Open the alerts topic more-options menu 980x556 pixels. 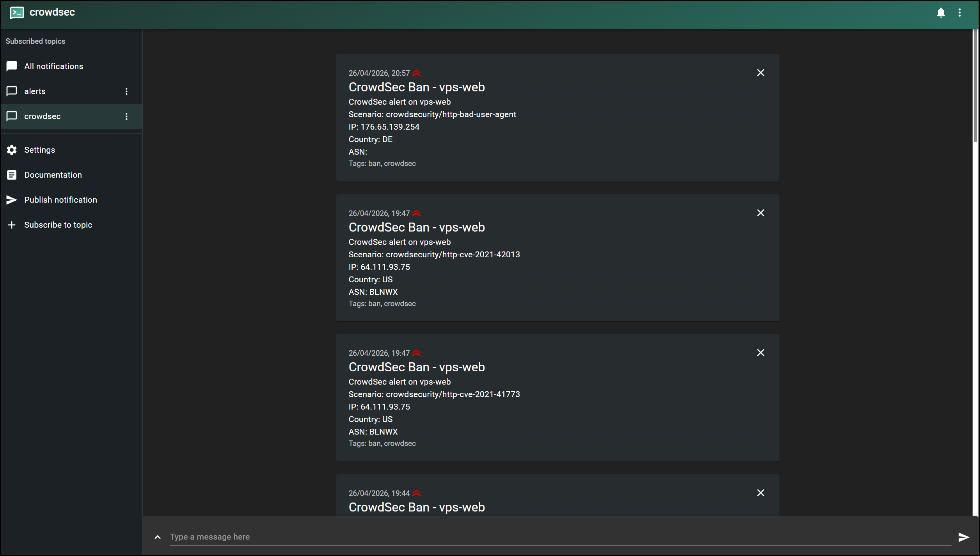(x=126, y=91)
